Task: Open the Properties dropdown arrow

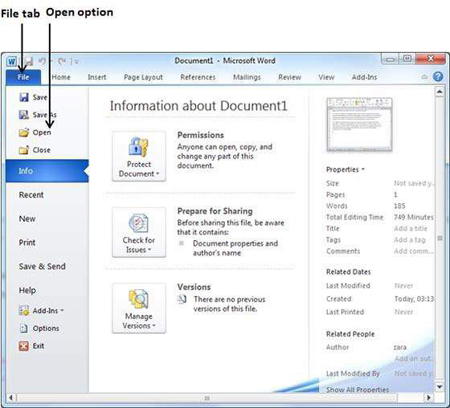Action: coord(363,169)
